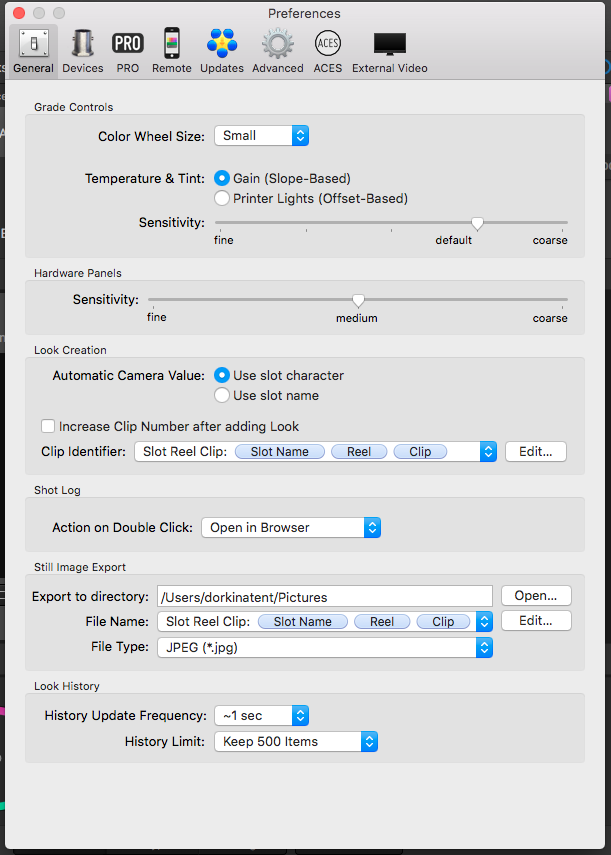Click Slot Name token in Clip Identifier
This screenshot has width=611, height=855.
pyautogui.click(x=280, y=451)
